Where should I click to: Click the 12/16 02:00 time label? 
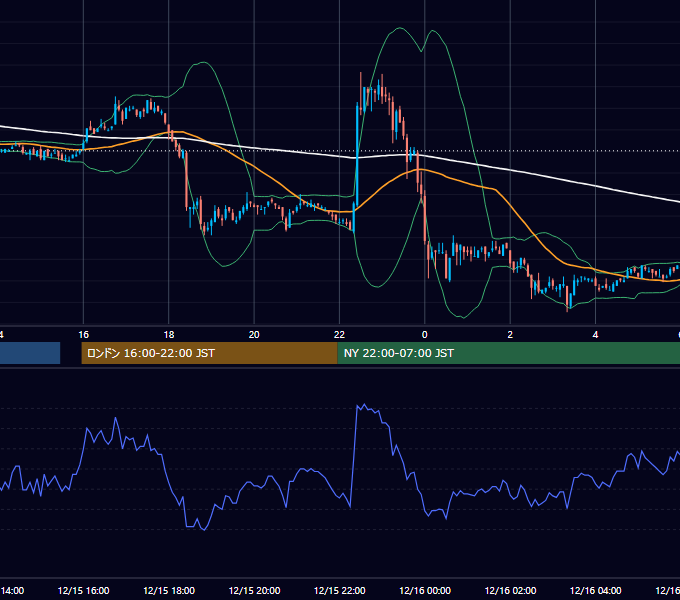pyautogui.click(x=510, y=590)
